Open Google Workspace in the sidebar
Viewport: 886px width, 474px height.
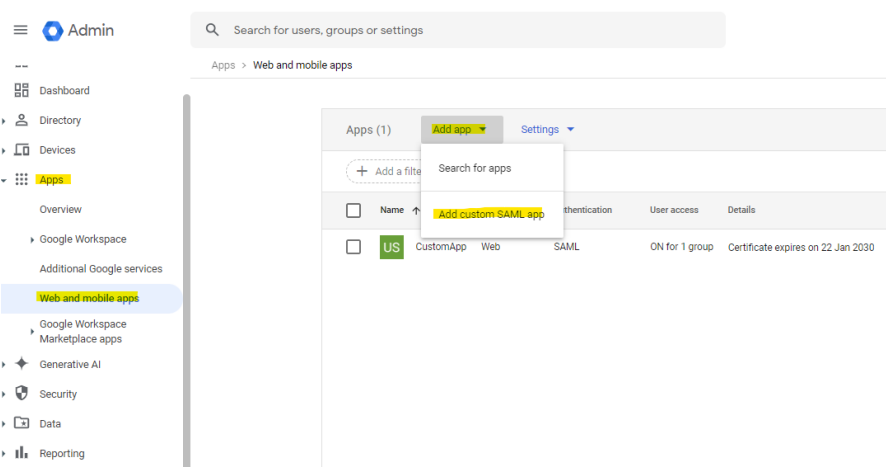tap(82, 239)
